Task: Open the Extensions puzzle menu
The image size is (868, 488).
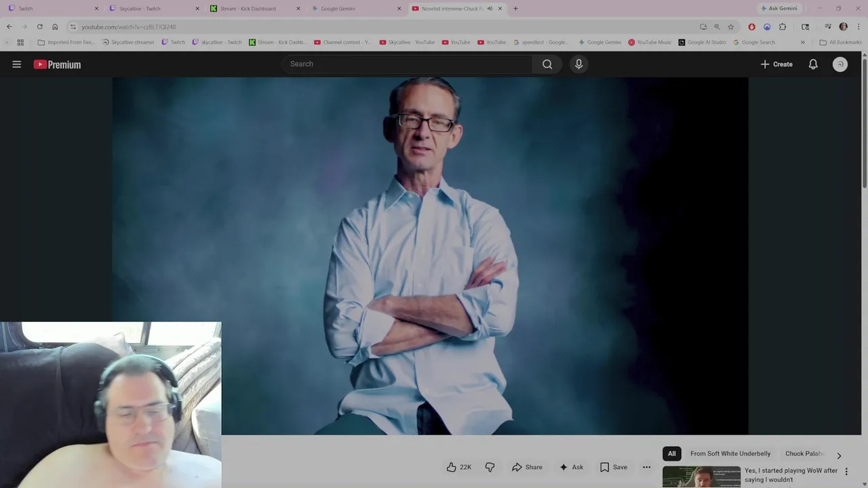Action: [783, 27]
